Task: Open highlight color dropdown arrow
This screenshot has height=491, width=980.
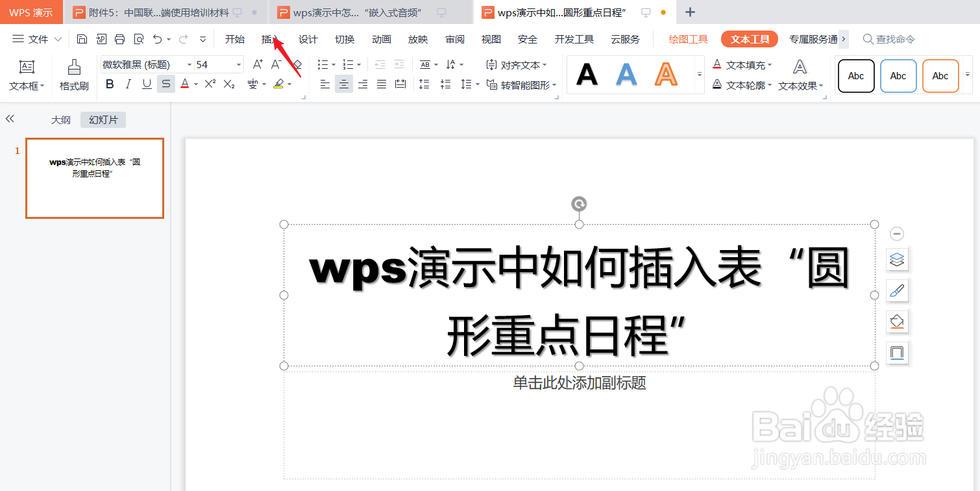Action: pos(289,84)
